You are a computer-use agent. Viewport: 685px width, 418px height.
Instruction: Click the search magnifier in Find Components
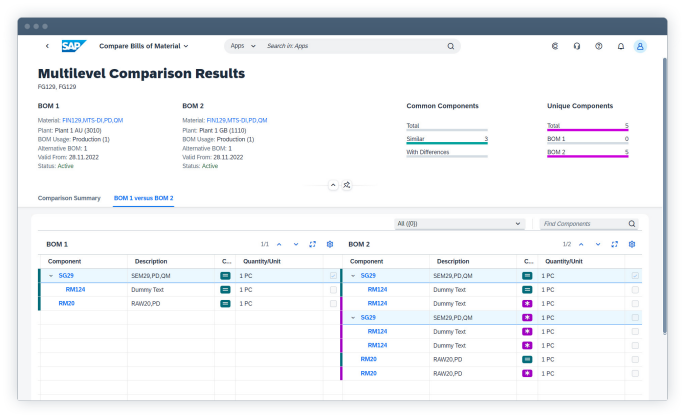pos(632,224)
